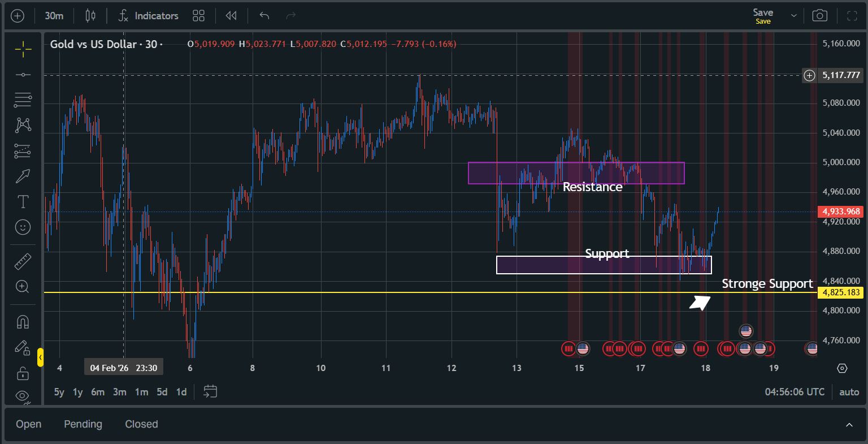This screenshot has height=444, width=868.
Task: Toggle fullscreen mode
Action: pyautogui.click(x=852, y=16)
